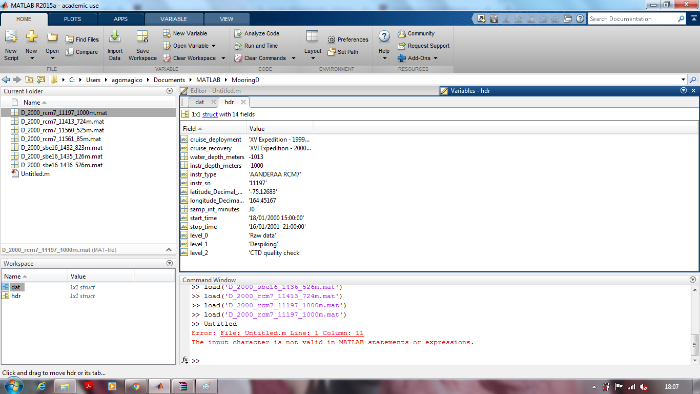Open Current Folder panel actions menu
700x394 pixels.
[x=170, y=91]
